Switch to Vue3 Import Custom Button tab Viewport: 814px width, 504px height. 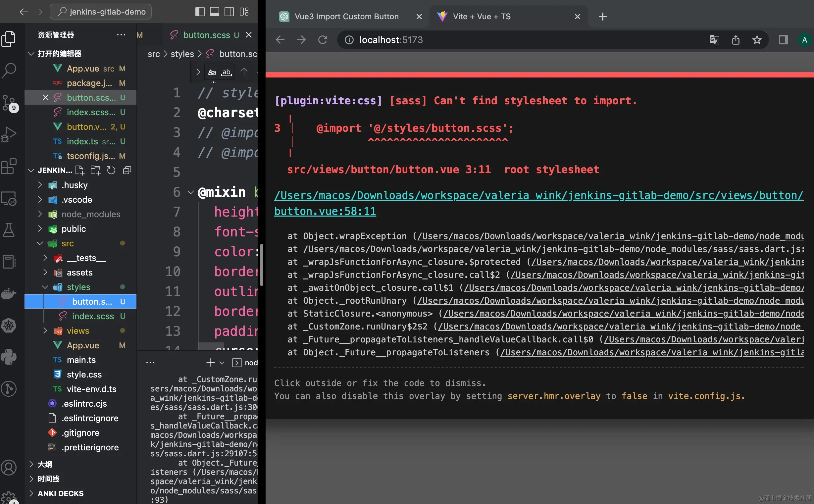click(x=346, y=16)
